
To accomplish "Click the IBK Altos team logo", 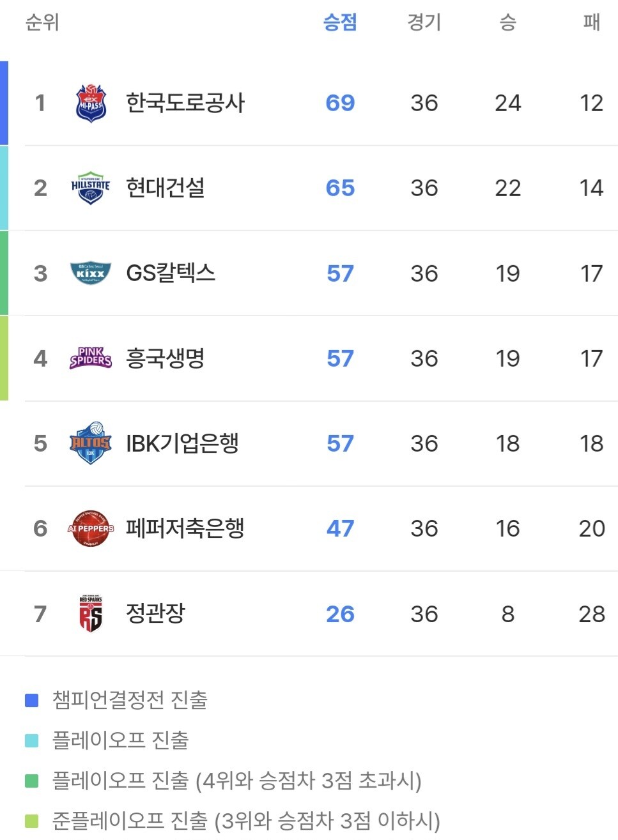I will point(91,443).
